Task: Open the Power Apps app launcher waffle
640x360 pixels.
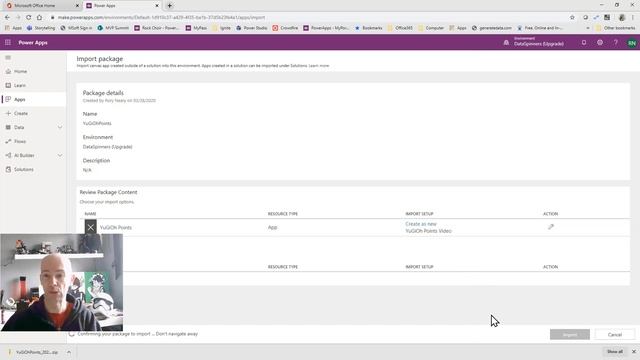Action: pos(8,42)
